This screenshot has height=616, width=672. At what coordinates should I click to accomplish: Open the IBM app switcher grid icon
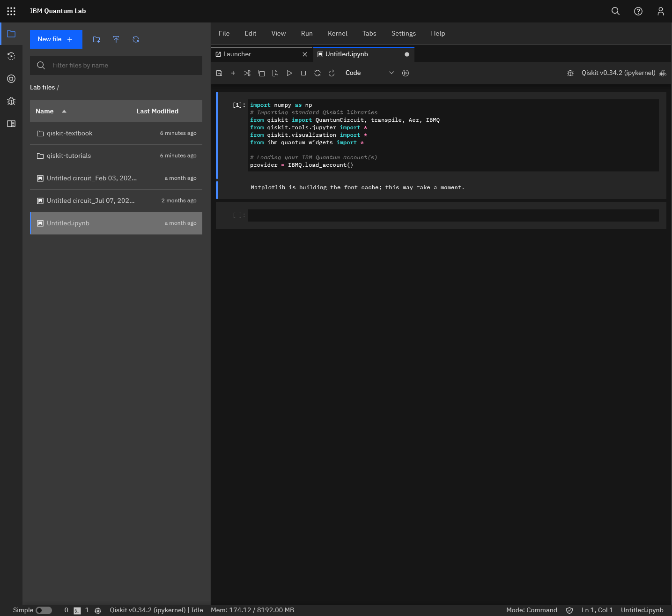point(11,11)
